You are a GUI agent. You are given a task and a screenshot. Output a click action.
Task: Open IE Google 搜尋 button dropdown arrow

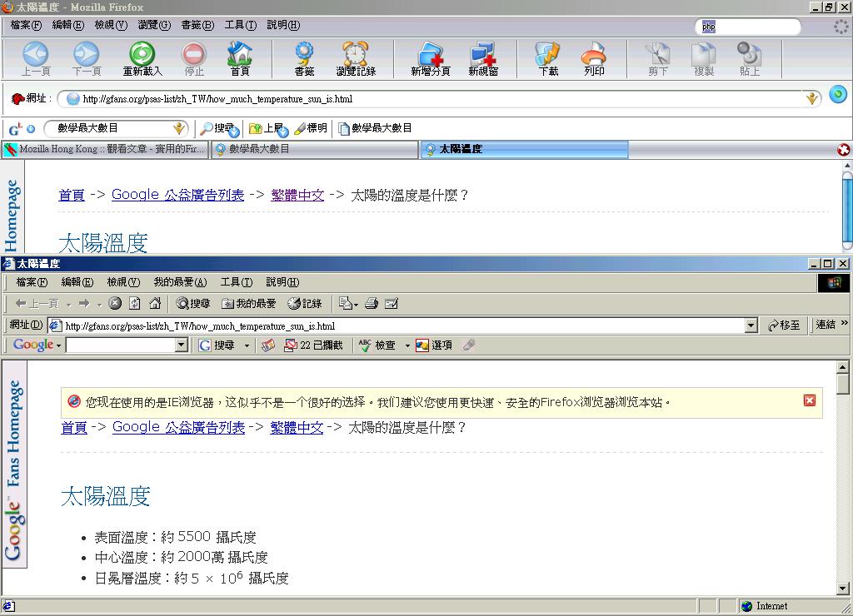247,345
